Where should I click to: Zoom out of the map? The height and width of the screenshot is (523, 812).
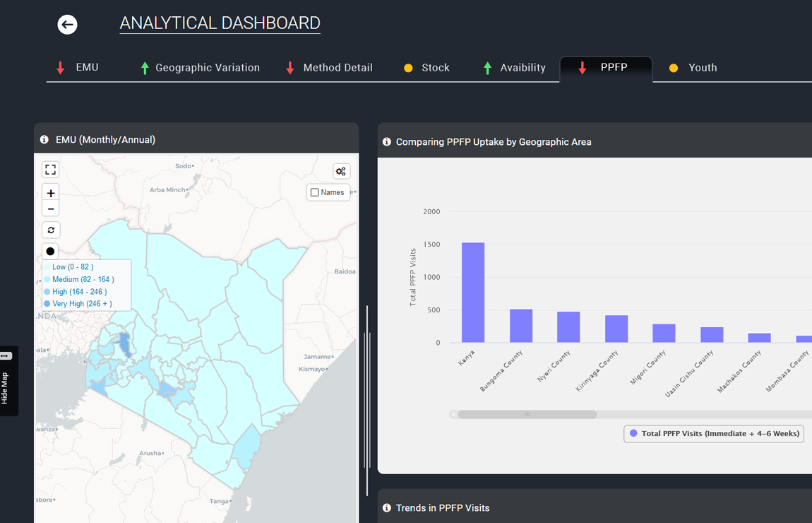tap(51, 208)
